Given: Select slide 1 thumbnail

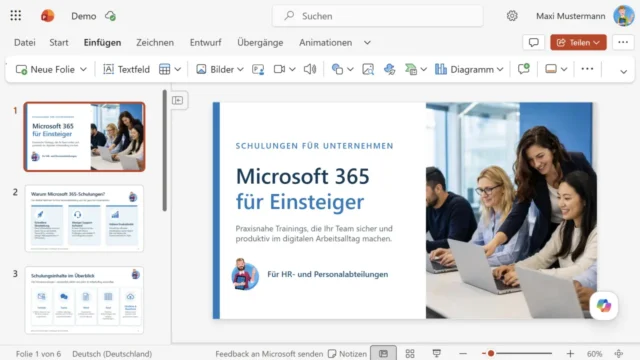Looking at the screenshot, I should click(84, 136).
